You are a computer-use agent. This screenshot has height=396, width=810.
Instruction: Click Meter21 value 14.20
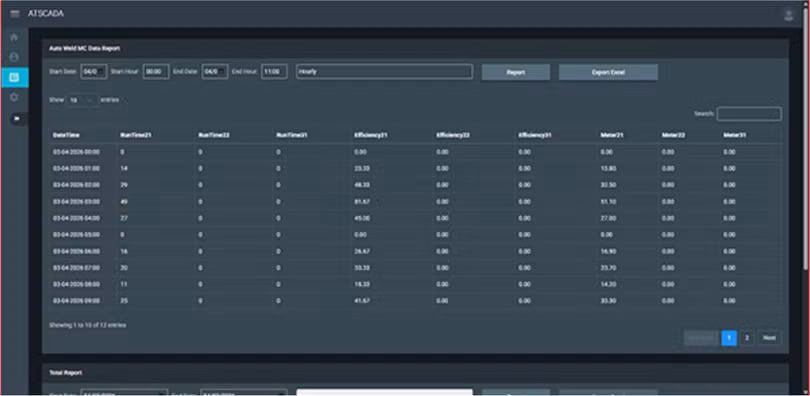[608, 284]
